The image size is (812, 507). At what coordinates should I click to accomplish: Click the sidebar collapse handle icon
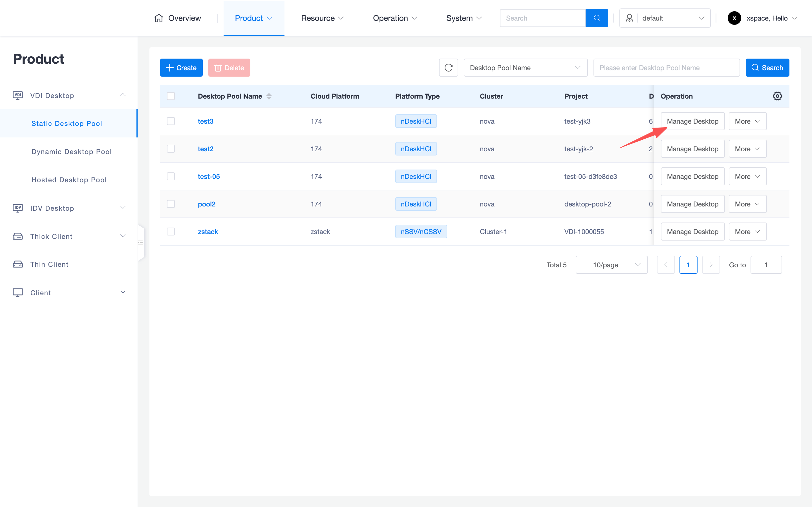(141, 243)
